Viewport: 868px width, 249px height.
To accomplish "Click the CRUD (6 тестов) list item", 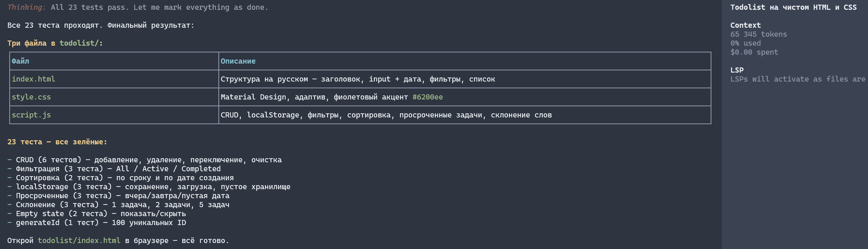I will click(x=145, y=160).
